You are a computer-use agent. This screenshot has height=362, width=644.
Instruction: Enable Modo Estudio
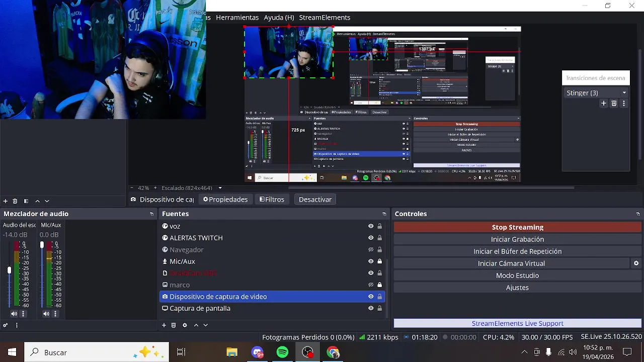click(518, 276)
